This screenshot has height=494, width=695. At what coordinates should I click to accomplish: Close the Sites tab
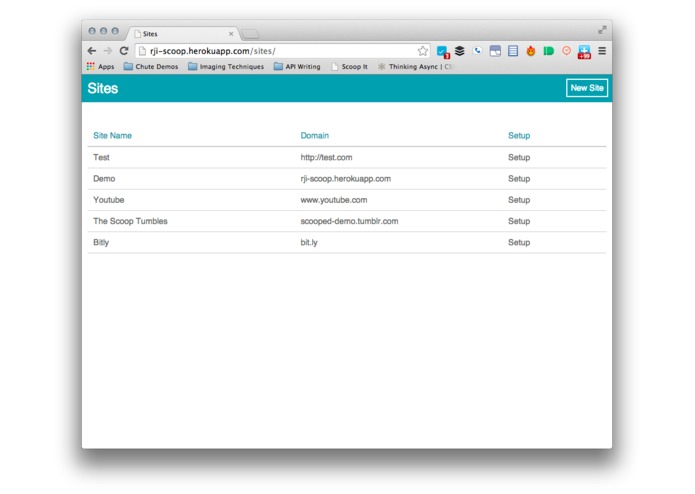[231, 34]
